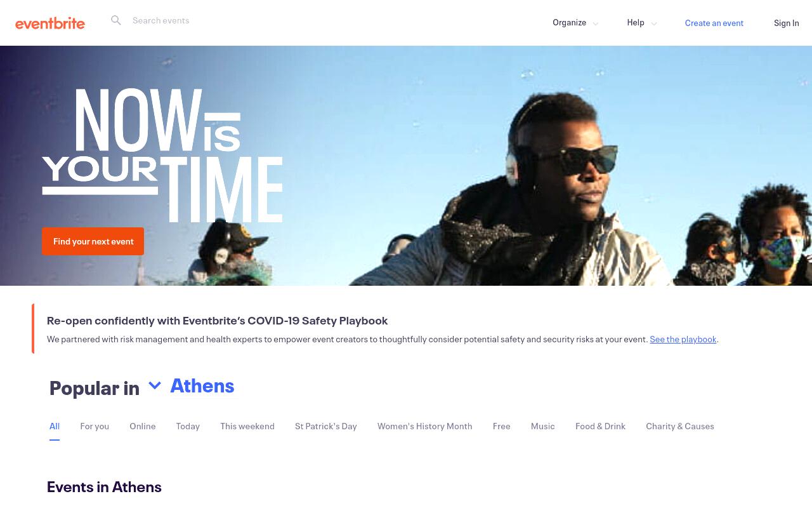
Task: Switch to the For you tab
Action: [x=95, y=426]
